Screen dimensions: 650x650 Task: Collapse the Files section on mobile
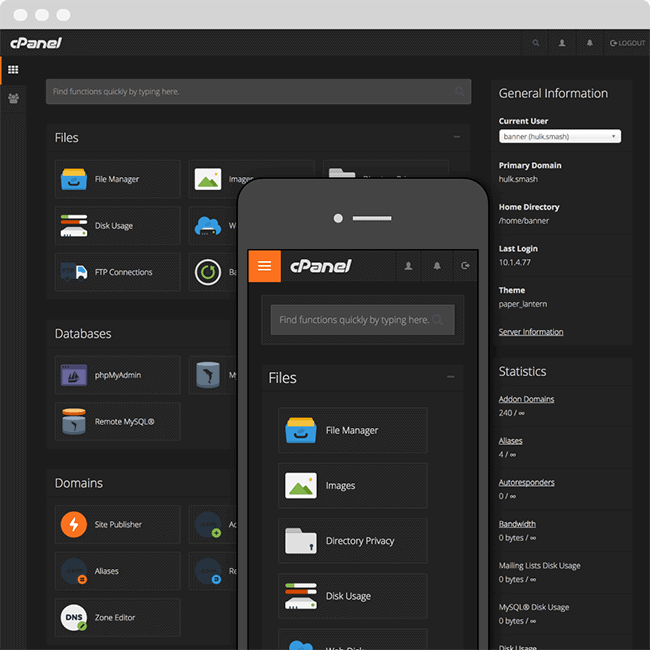451,377
